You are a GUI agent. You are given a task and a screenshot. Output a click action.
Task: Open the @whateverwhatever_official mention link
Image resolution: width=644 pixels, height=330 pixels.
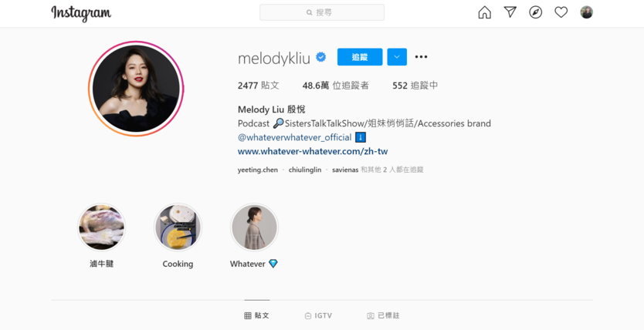[294, 137]
